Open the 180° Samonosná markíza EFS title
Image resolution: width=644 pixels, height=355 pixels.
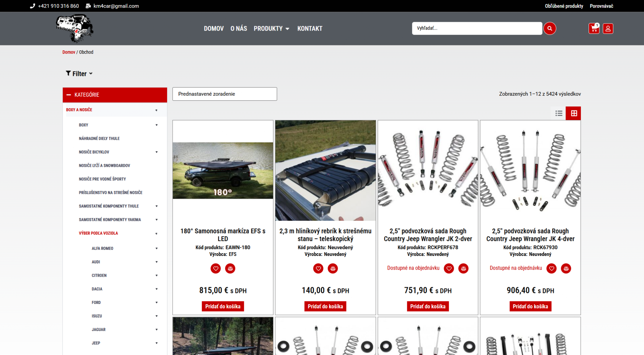tap(223, 235)
